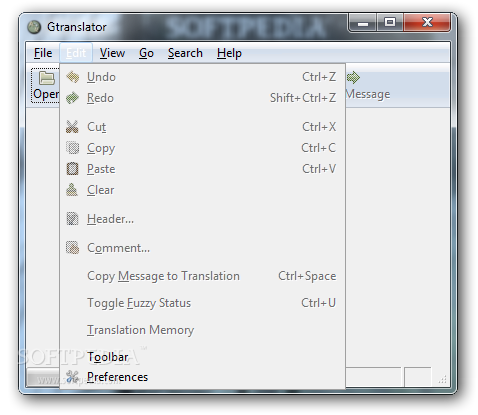Choose Undo from the Edit menu
This screenshot has width=478, height=415.
(203, 77)
